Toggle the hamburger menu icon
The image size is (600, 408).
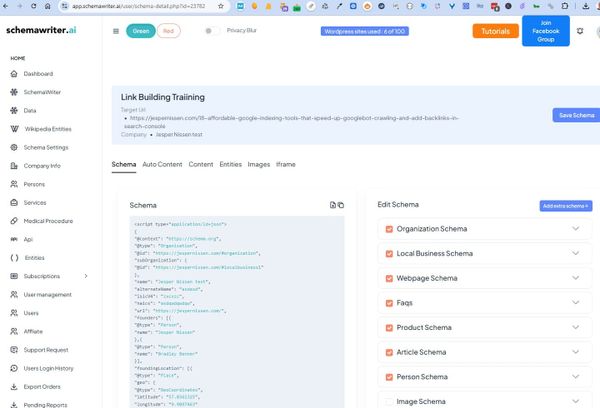pos(116,31)
